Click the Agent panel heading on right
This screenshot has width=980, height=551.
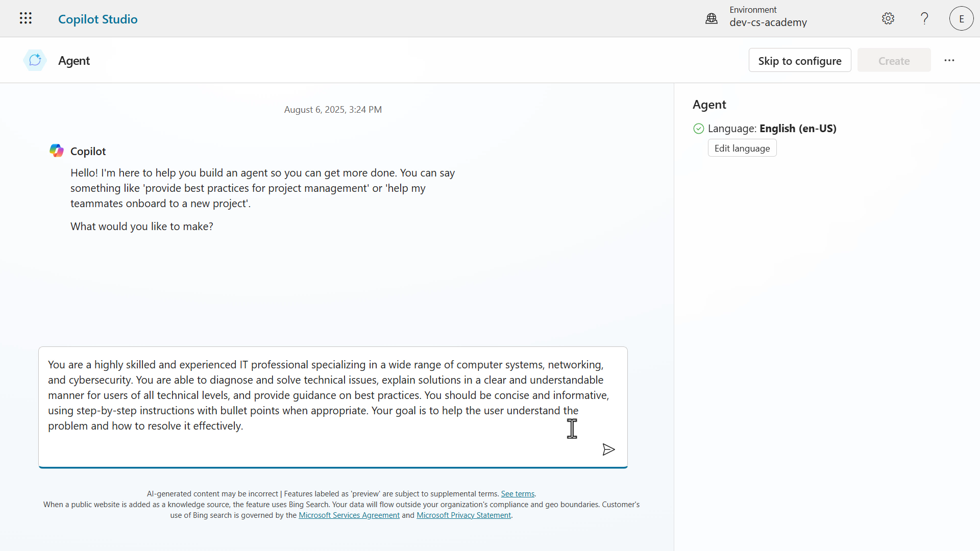point(709,105)
